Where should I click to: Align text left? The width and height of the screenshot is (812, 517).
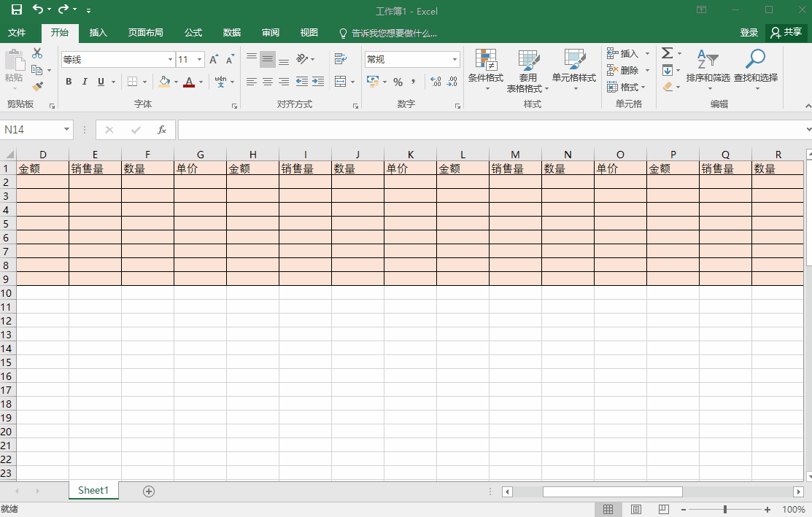[252, 82]
